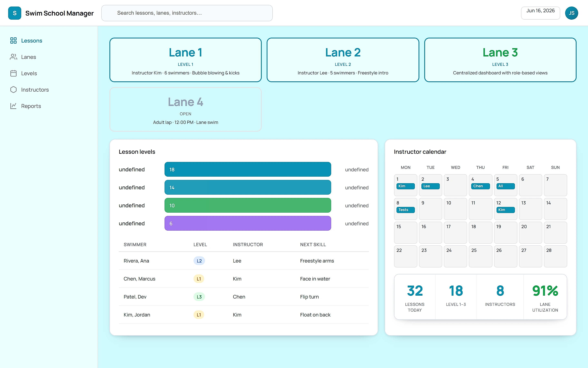
Task: Click the Lanes people icon in sidebar
Action: pyautogui.click(x=13, y=57)
